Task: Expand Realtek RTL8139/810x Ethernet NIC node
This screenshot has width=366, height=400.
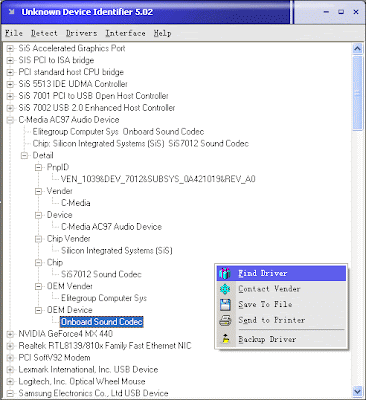Action: (x=10, y=346)
